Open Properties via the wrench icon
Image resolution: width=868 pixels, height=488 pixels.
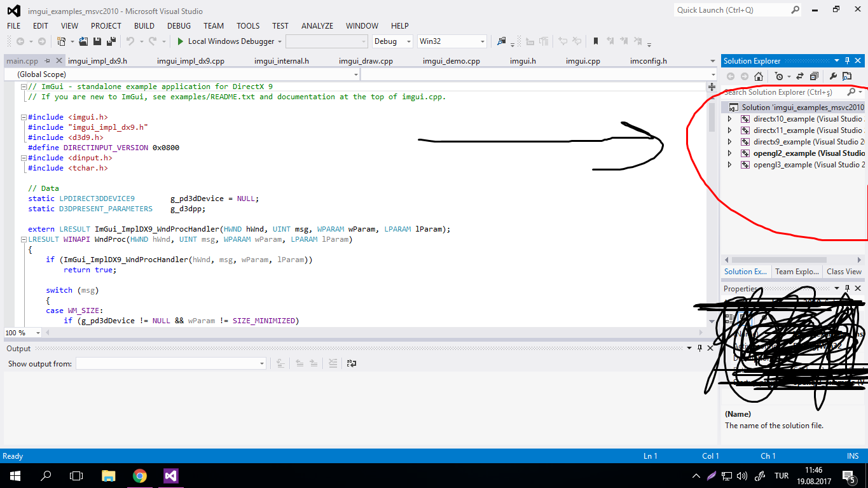pos(834,76)
